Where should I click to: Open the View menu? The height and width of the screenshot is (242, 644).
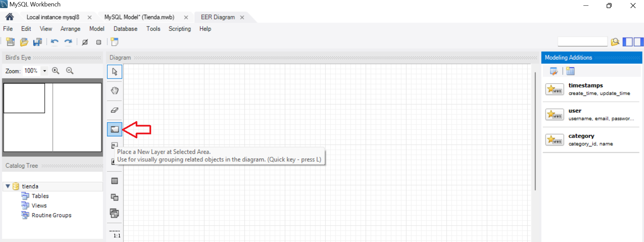point(46,29)
